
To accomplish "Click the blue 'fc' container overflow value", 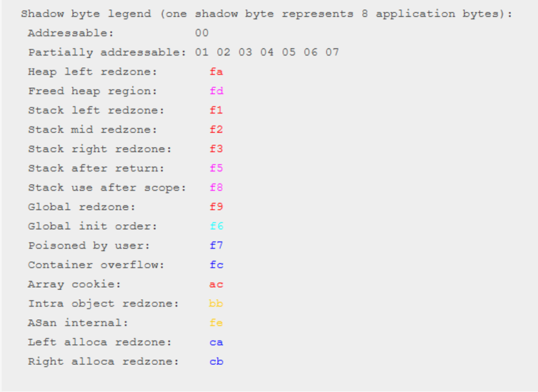I will 216,264.
